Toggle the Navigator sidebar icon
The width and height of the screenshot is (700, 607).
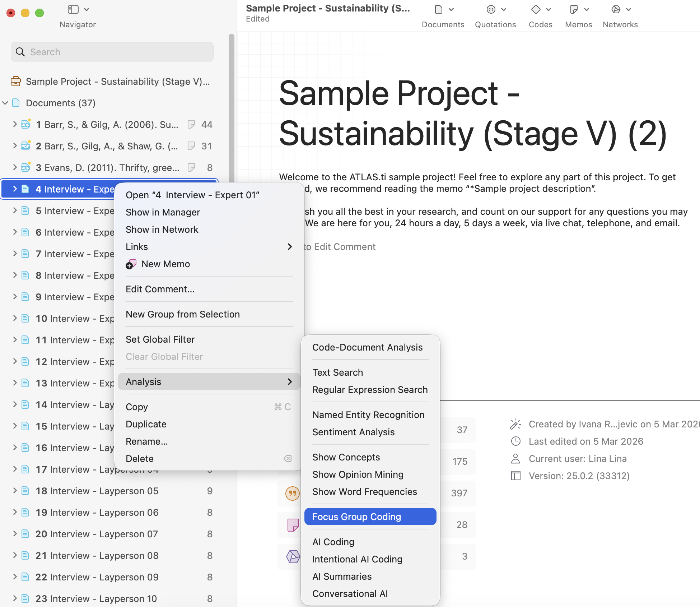[x=73, y=10]
